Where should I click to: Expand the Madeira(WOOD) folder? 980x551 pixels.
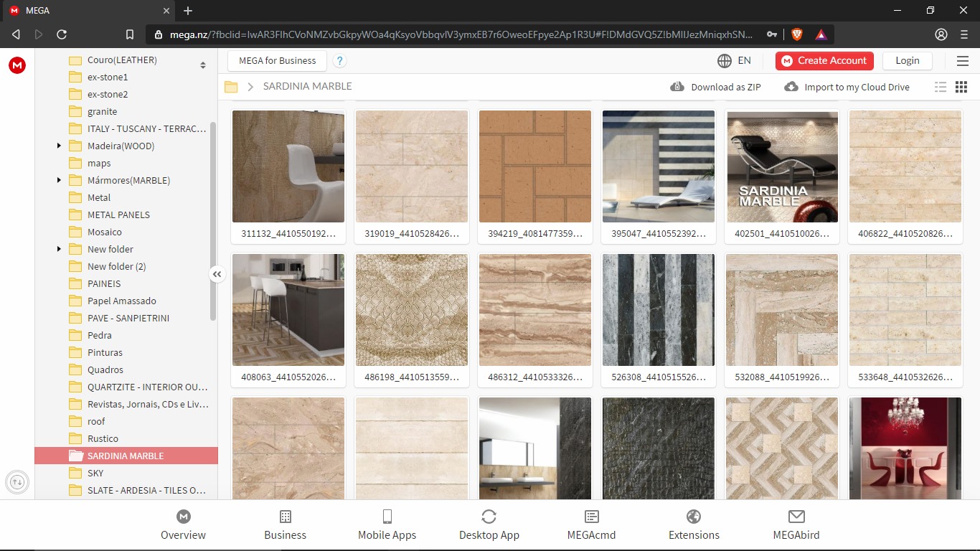pyautogui.click(x=59, y=146)
